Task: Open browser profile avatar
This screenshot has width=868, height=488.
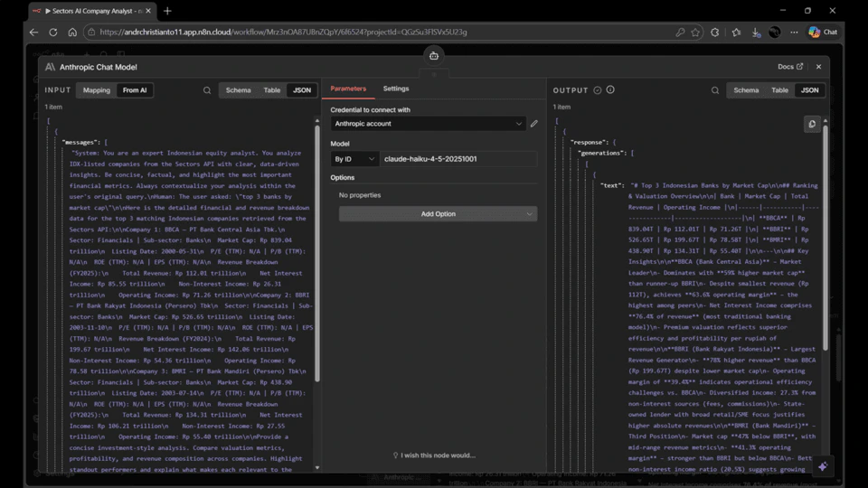Action: (x=775, y=33)
